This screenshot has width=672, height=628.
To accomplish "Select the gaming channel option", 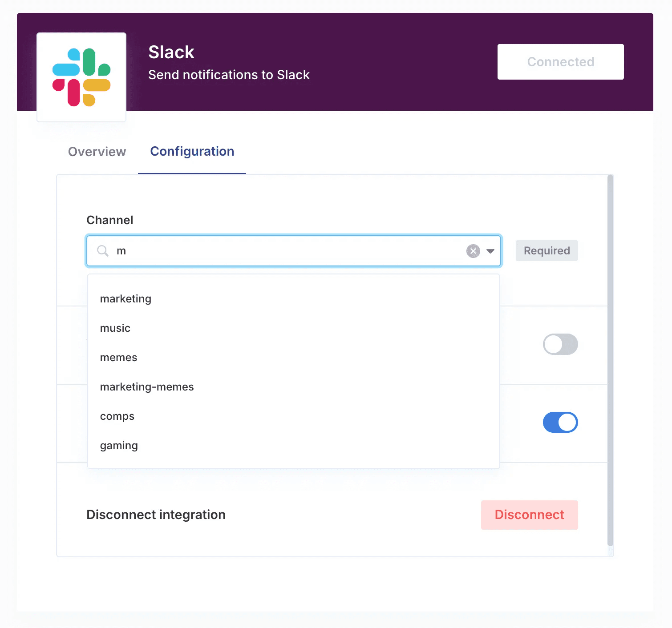I will click(x=119, y=446).
